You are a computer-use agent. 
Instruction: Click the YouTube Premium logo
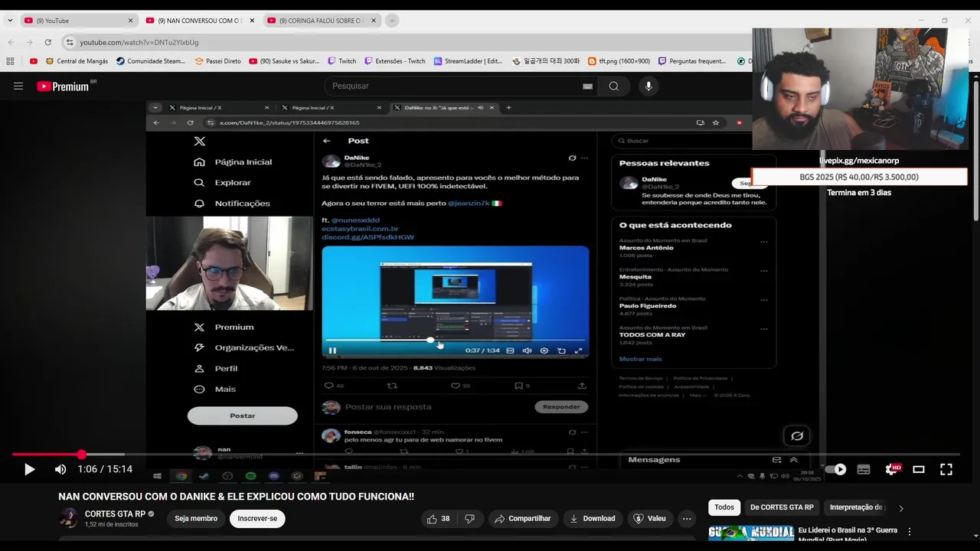coord(63,86)
